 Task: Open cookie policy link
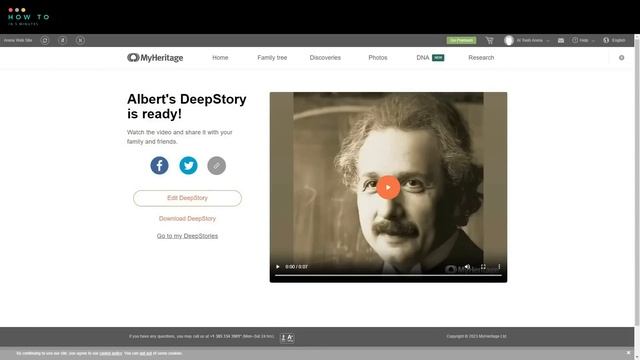point(111,353)
